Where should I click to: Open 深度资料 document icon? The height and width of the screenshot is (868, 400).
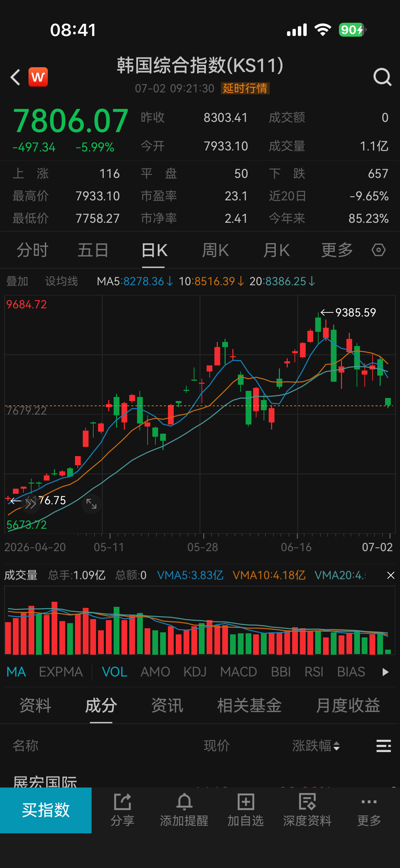click(307, 810)
